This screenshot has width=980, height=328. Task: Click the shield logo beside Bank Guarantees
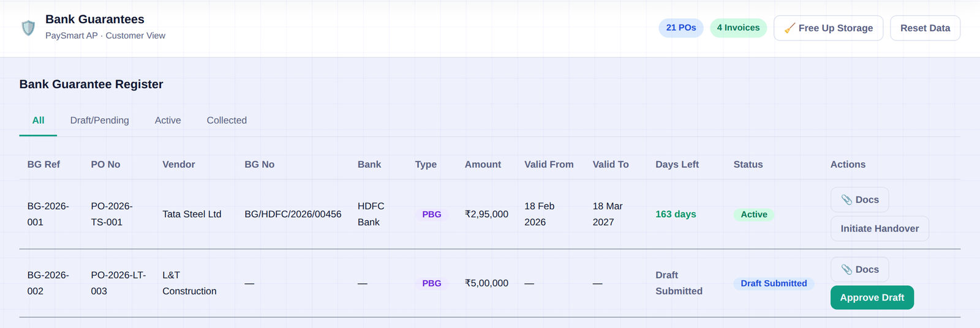pos(28,28)
